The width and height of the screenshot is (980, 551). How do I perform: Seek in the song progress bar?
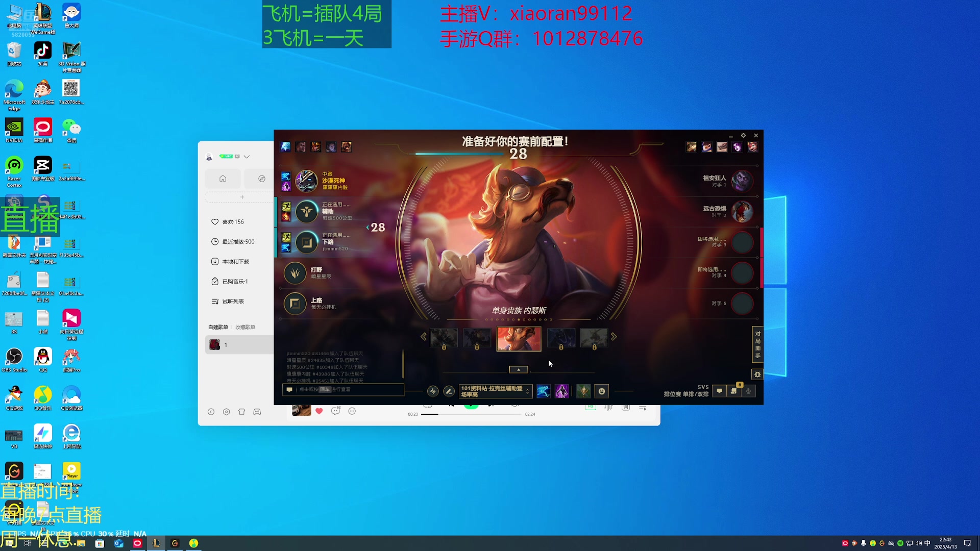[x=471, y=414]
